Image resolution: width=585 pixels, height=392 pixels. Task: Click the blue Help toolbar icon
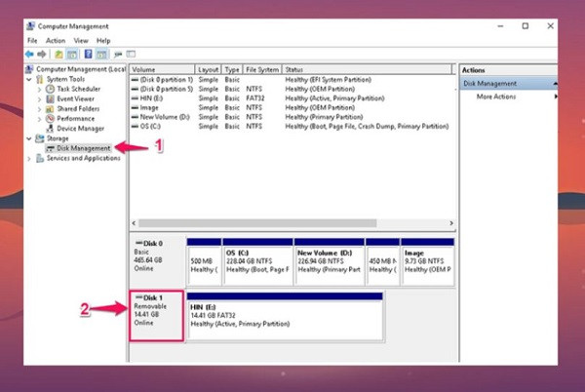[88, 54]
